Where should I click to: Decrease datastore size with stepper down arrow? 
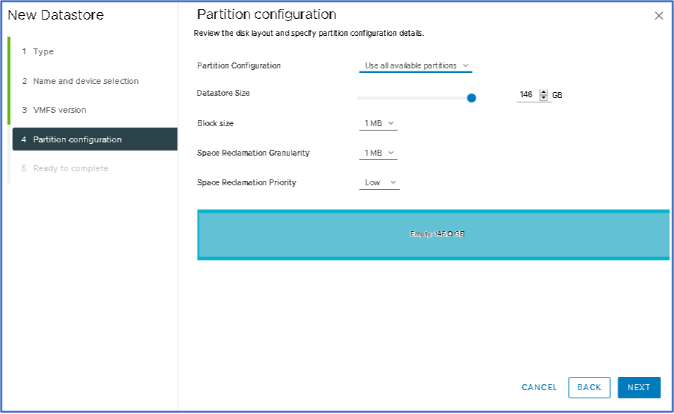tap(543, 98)
